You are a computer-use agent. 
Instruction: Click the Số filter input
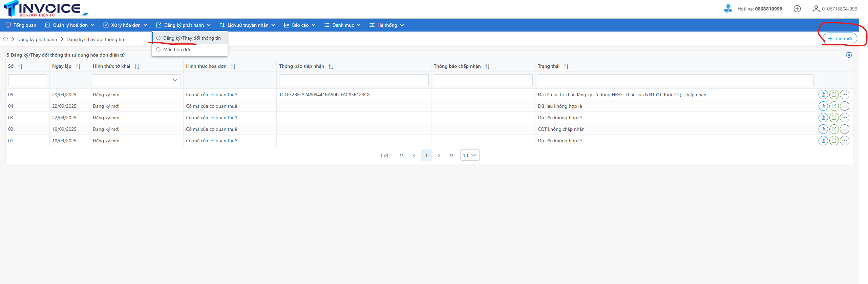pyautogui.click(x=27, y=80)
